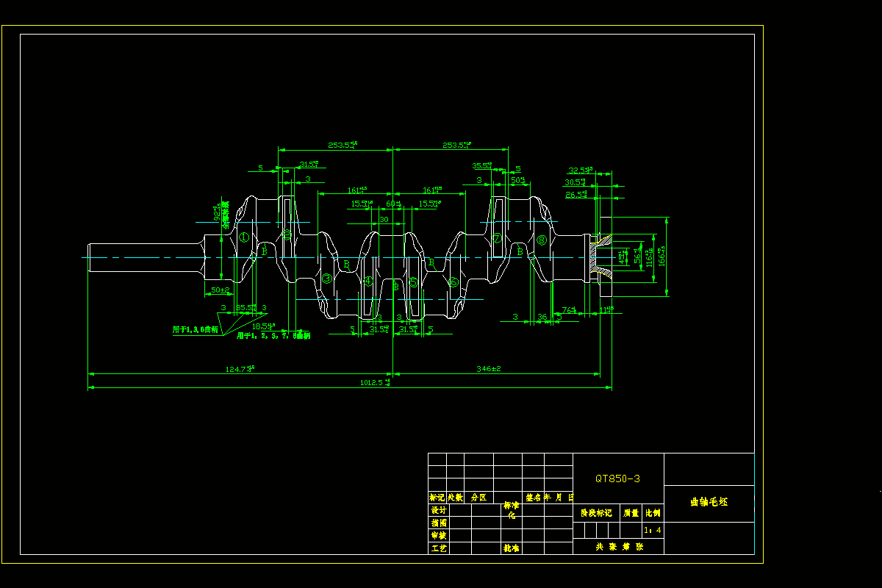Select the scale value 1:4
This screenshot has height=588, width=882.
coord(653,529)
